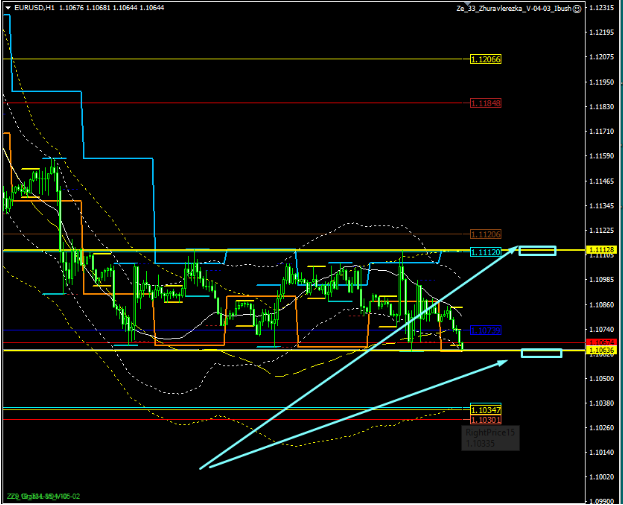Select the Ze_33_Zhuravlerezka expert advisor name
This screenshot has width=623, height=505.
coord(519,8)
